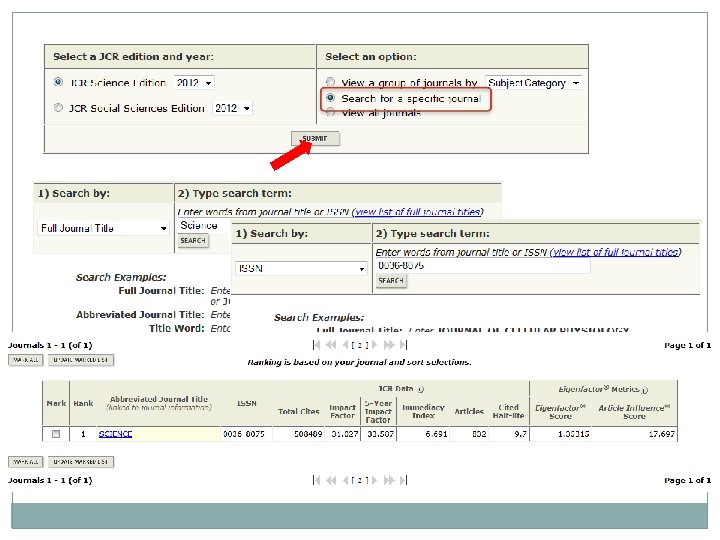
Task: Click the Abbreviated Journal Title column header
Action: tap(159, 403)
